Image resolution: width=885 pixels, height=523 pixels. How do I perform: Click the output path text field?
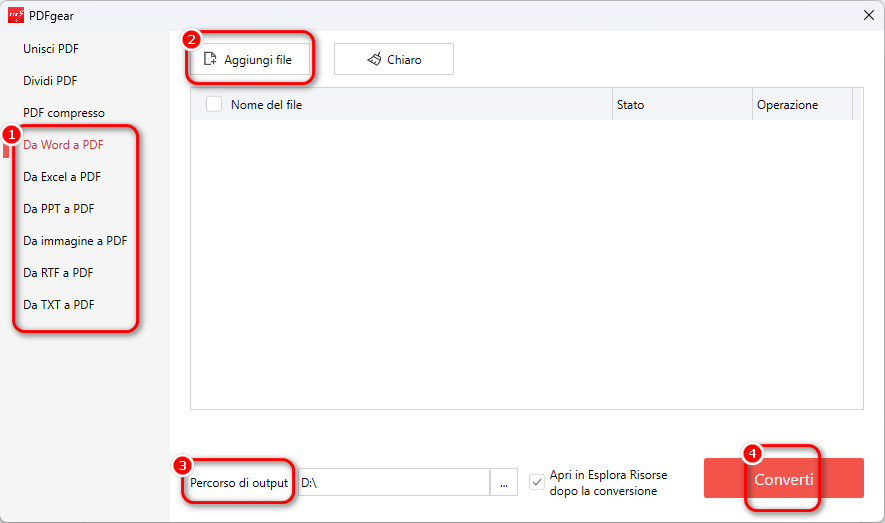[x=392, y=482]
